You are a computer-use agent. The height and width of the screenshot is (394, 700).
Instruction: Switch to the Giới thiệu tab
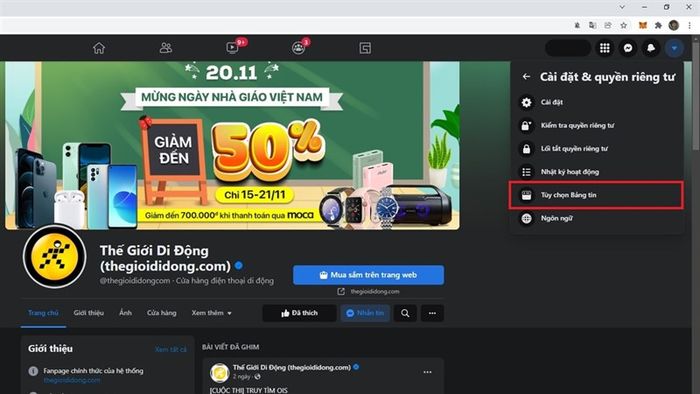88,313
